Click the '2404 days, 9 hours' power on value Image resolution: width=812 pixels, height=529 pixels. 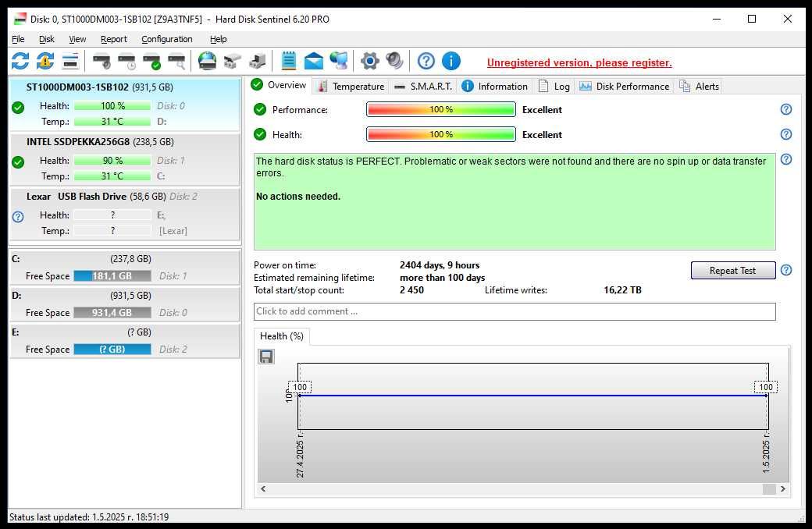tap(439, 265)
